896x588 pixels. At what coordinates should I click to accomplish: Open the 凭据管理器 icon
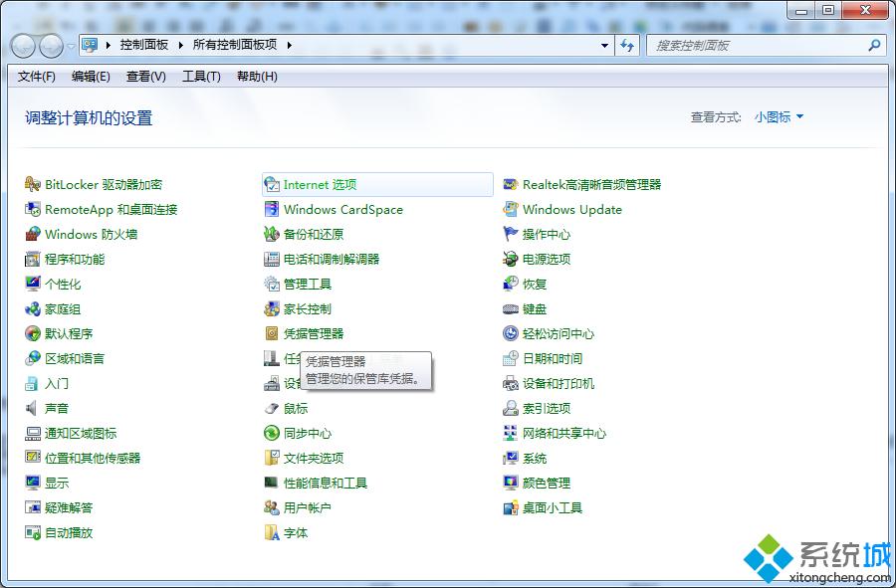click(272, 333)
